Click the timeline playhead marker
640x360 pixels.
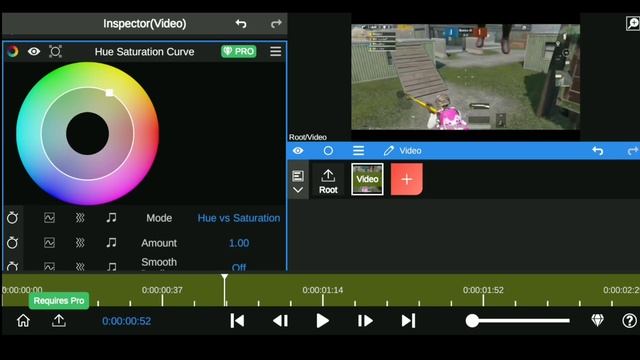[224, 278]
